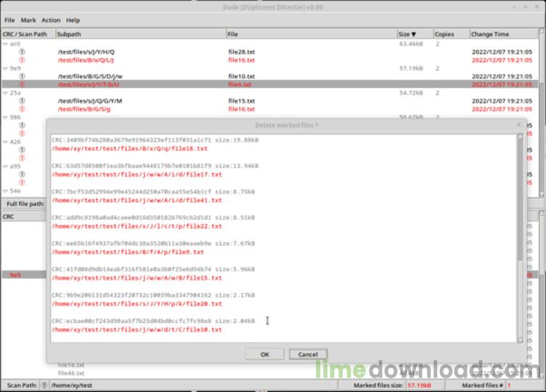The height and width of the screenshot is (392, 546).
Task: Sort by the Copies column header
Action: [x=452, y=34]
